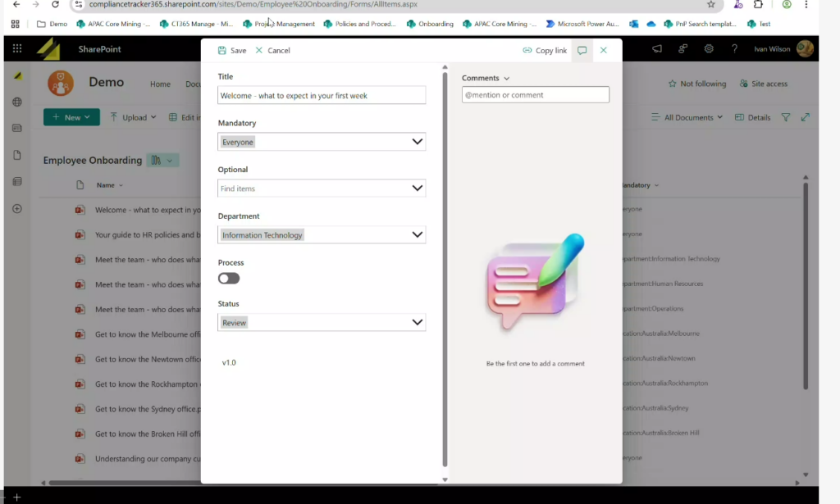
Task: Open the share network icon in header
Action: coord(682,48)
